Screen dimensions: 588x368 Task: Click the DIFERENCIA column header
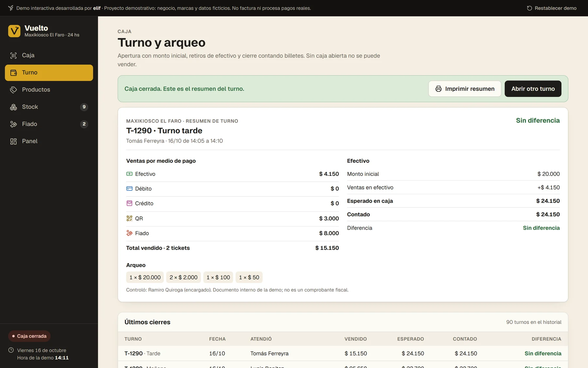[547, 339]
